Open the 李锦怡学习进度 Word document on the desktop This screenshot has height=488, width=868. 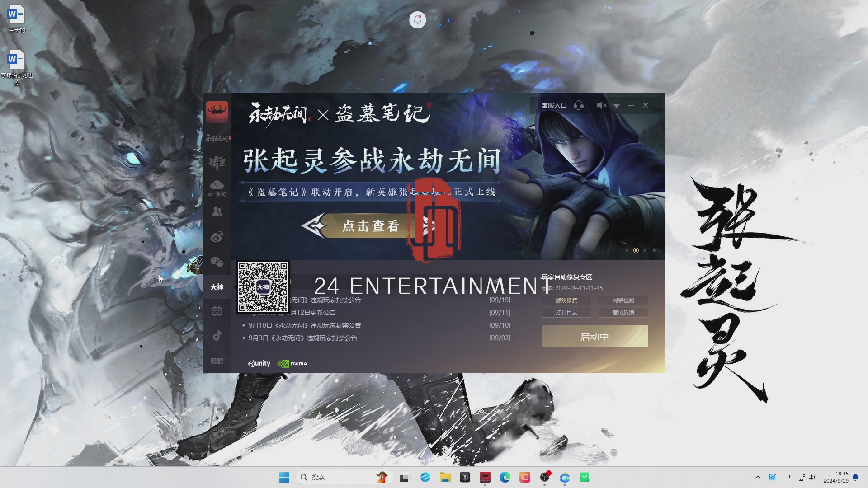point(17,67)
